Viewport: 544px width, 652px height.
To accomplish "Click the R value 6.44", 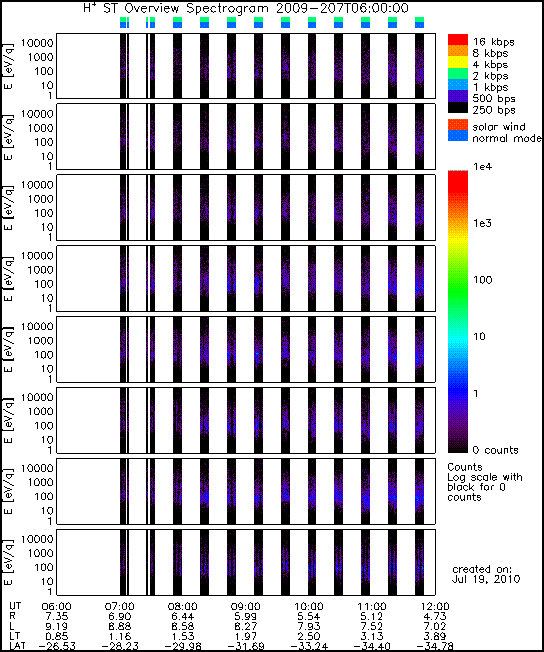I will tap(182, 617).
